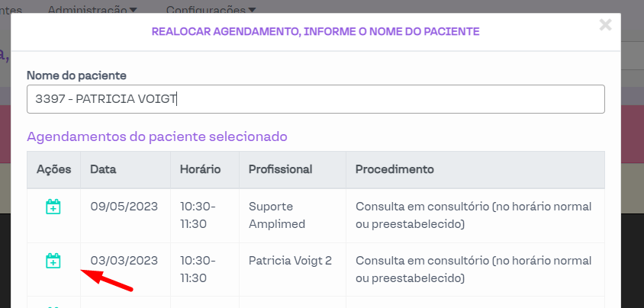The height and width of the screenshot is (308, 644).
Task: Select the 09/05/2023 date cell
Action: [124, 207]
